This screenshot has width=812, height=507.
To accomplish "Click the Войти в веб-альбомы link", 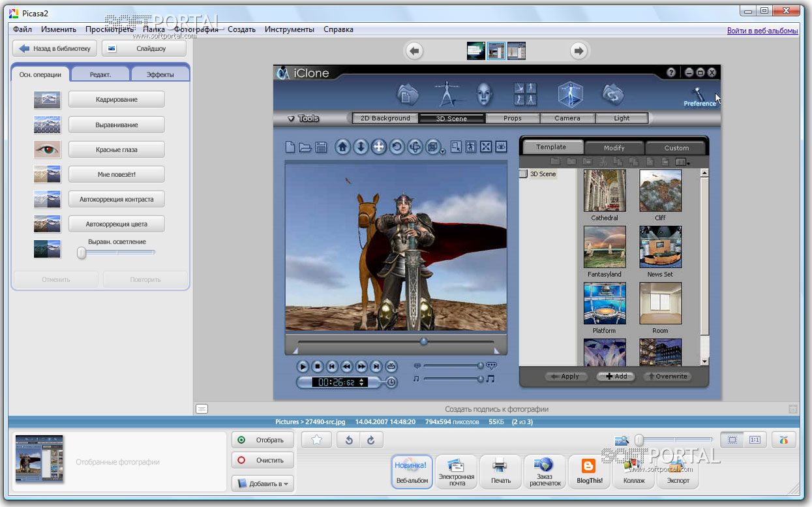I will tap(762, 31).
